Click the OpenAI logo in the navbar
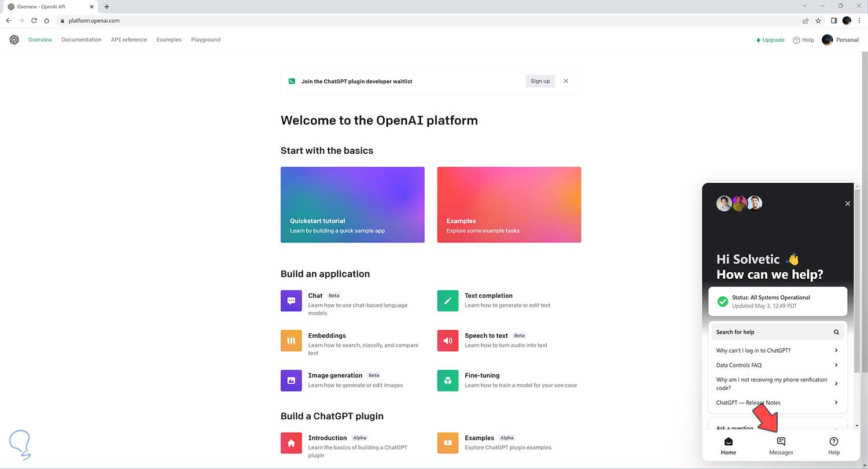The width and height of the screenshot is (868, 469). [x=14, y=40]
